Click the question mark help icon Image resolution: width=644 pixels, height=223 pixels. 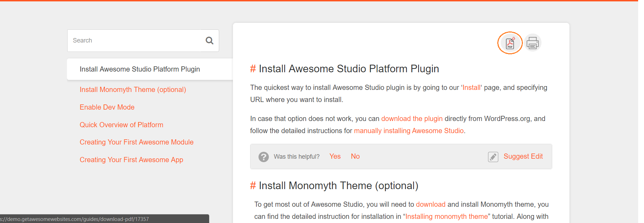264,157
